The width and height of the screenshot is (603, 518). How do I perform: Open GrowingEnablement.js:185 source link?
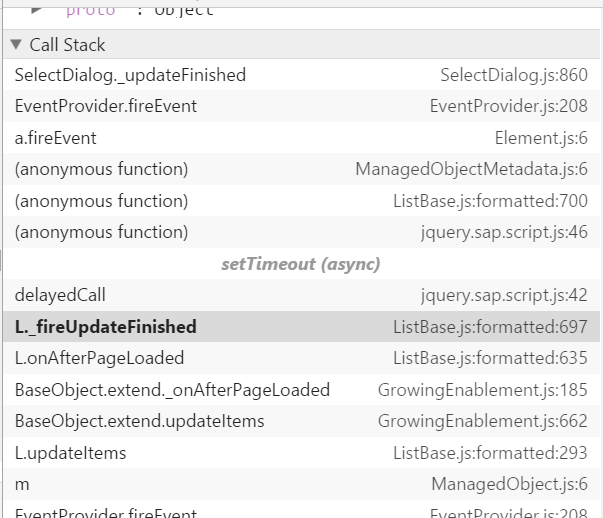[483, 390]
